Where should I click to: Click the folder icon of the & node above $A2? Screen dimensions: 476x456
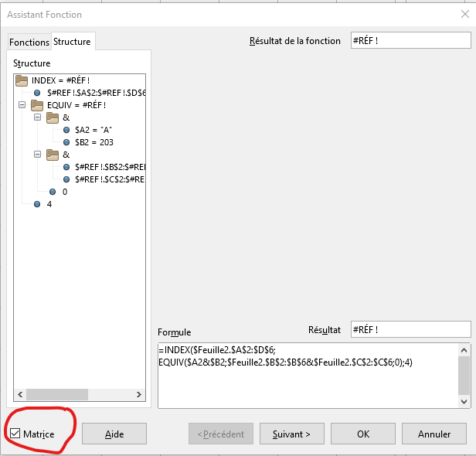point(52,117)
